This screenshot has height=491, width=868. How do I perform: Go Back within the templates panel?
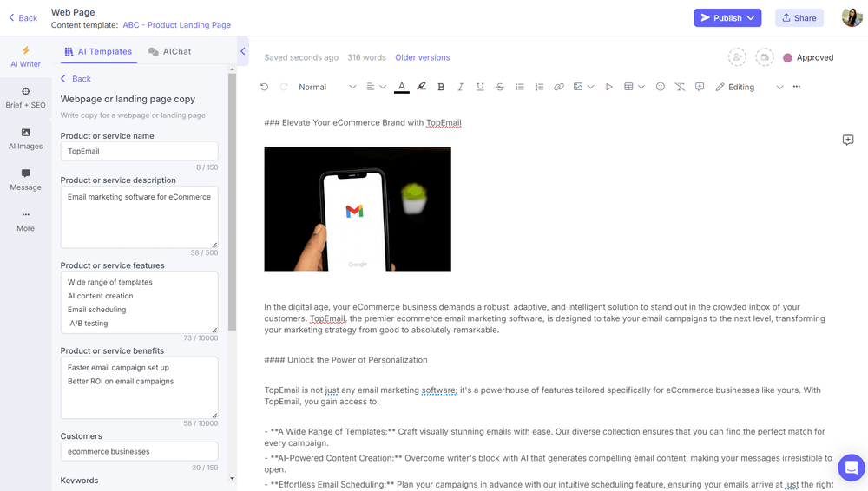pyautogui.click(x=76, y=79)
